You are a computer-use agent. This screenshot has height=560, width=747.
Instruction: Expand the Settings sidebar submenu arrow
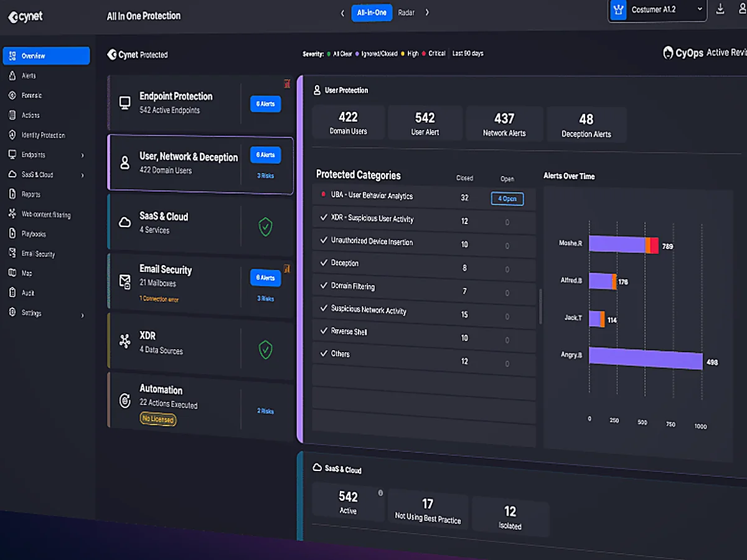tap(83, 315)
